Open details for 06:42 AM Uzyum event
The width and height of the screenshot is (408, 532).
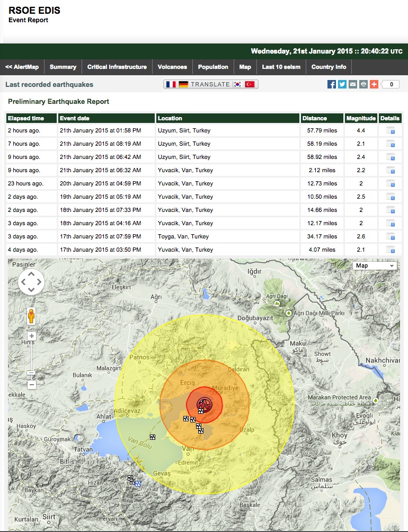point(391,157)
